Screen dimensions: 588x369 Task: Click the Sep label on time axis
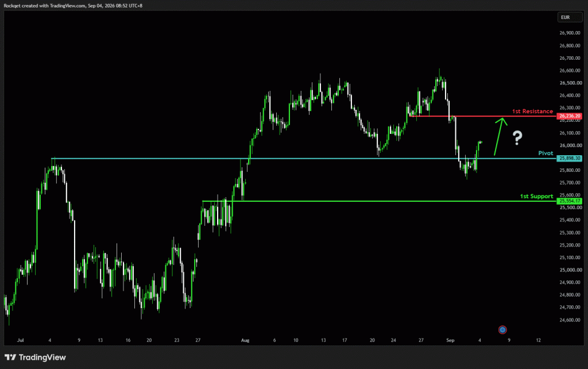click(x=450, y=340)
